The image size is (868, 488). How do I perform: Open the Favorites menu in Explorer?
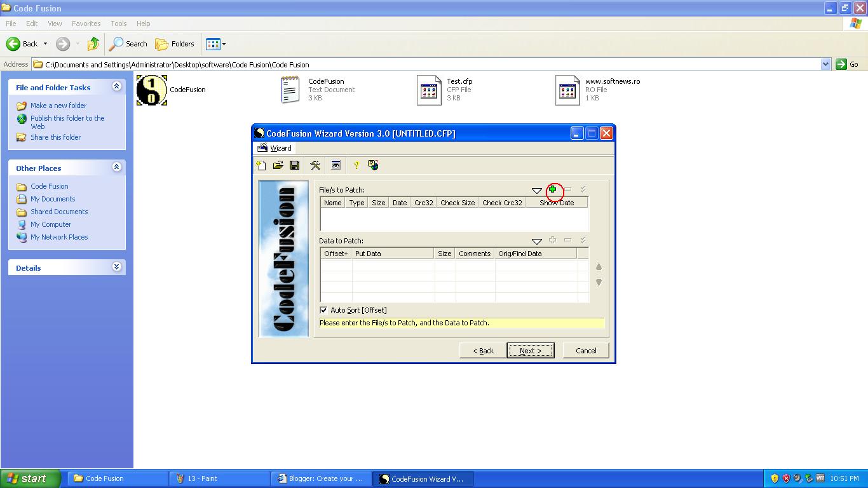coord(86,24)
